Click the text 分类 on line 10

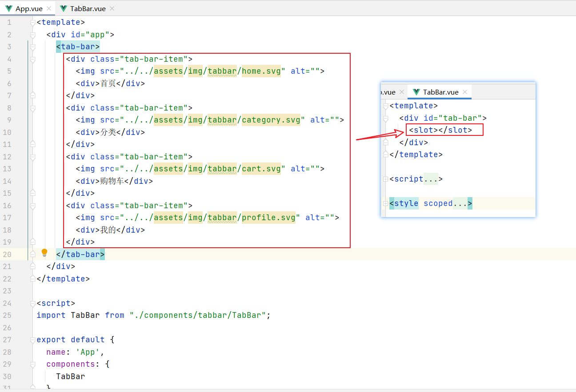108,132
